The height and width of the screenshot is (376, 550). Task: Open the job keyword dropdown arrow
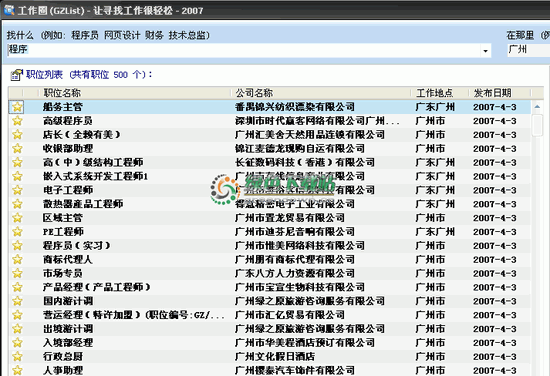[x=485, y=51]
